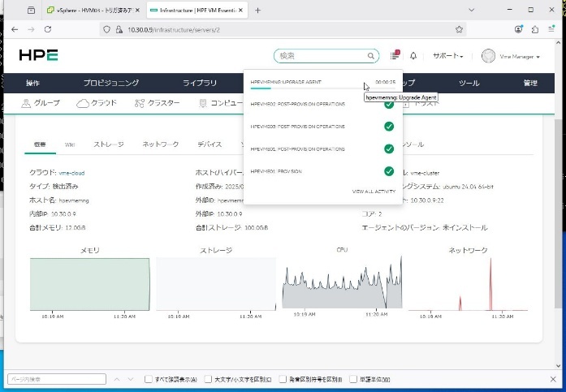The image size is (566, 392).
Task: Click VIEW ALL ACTIVITY link
Action: click(374, 192)
